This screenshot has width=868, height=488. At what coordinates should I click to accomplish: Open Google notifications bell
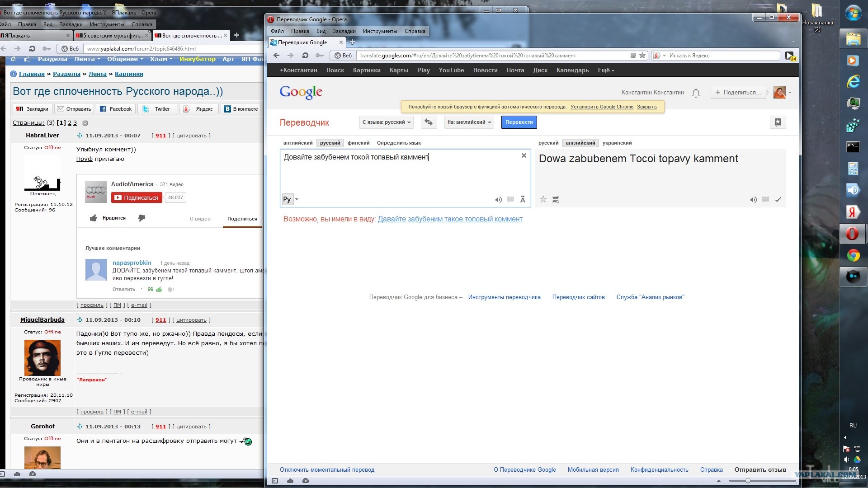pyautogui.click(x=696, y=93)
